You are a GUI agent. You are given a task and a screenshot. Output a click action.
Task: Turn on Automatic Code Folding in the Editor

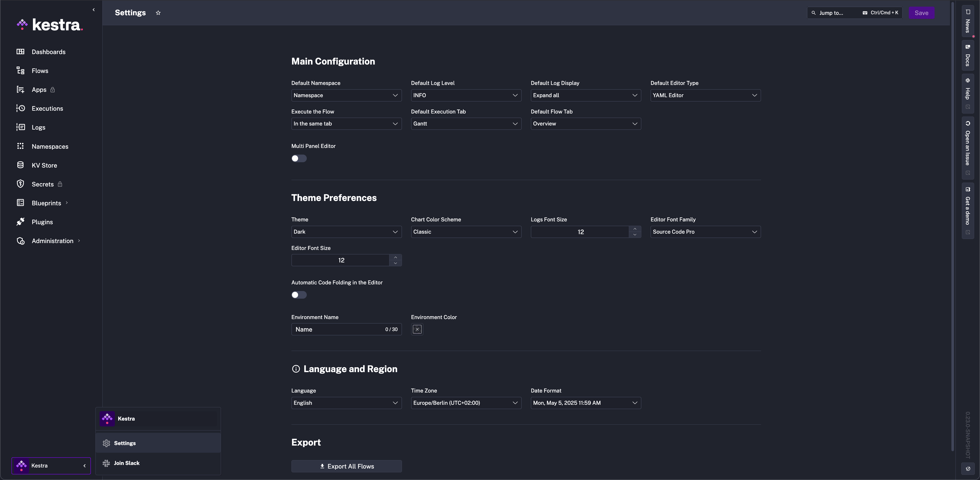click(299, 295)
